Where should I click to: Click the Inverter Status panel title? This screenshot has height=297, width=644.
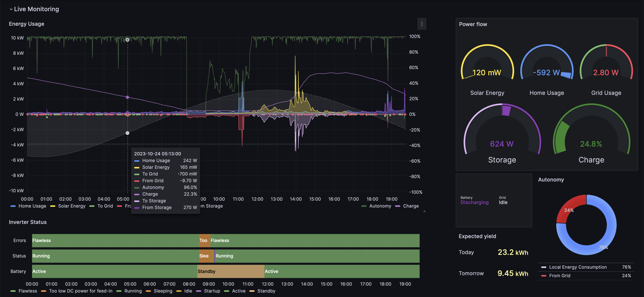[x=28, y=222]
